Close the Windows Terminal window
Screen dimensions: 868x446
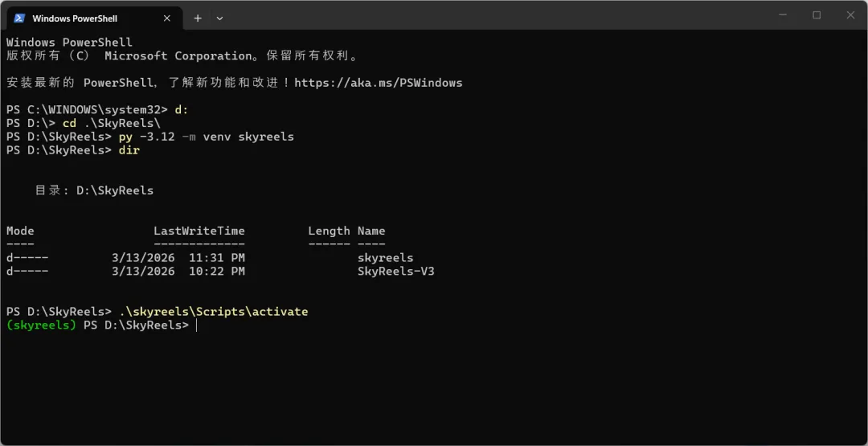point(850,15)
